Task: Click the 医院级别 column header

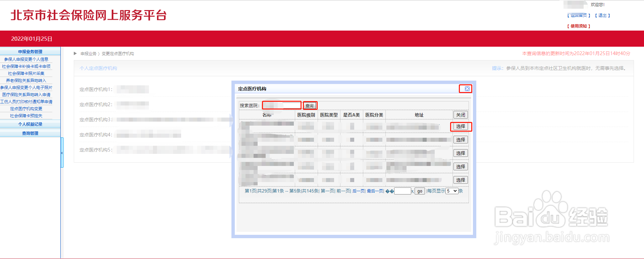Action: point(306,115)
